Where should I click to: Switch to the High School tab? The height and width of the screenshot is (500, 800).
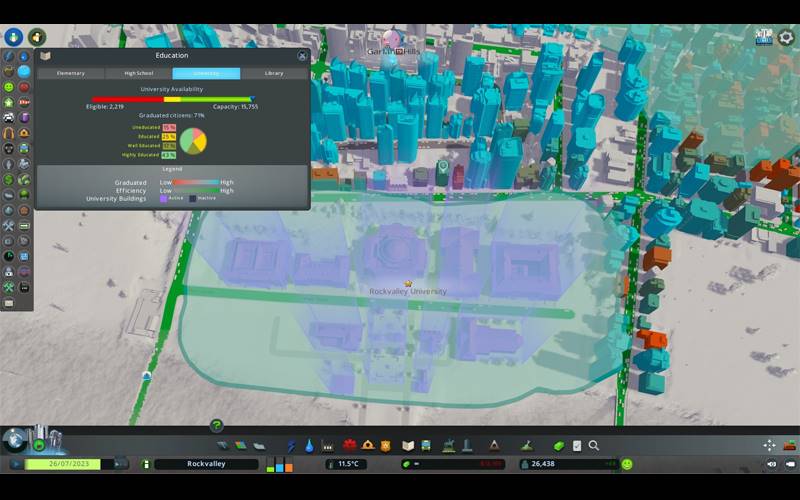pos(138,73)
